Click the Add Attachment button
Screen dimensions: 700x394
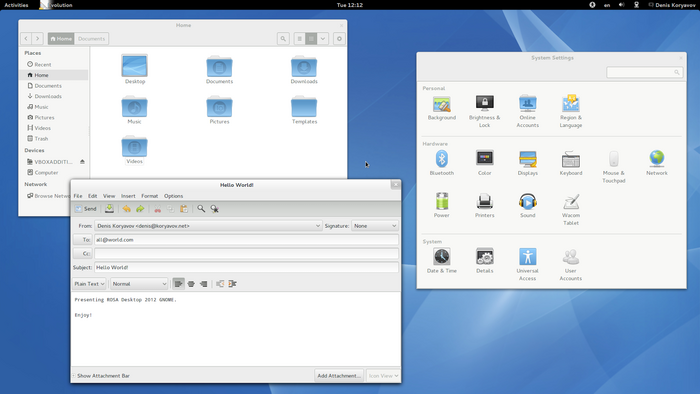click(339, 376)
